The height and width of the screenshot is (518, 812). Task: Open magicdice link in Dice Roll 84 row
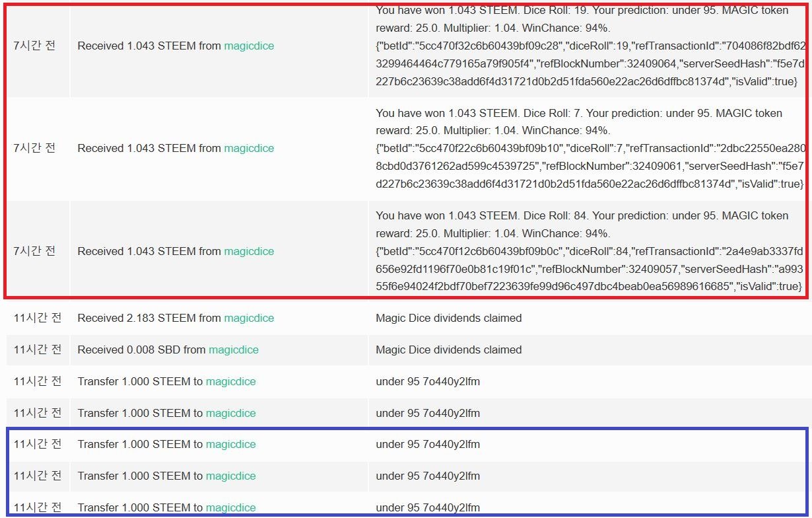(x=249, y=251)
